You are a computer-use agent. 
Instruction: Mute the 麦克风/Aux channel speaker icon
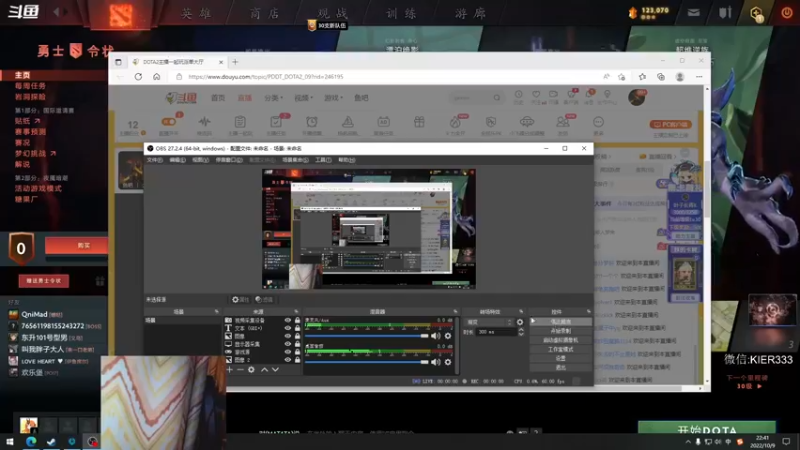(435, 336)
